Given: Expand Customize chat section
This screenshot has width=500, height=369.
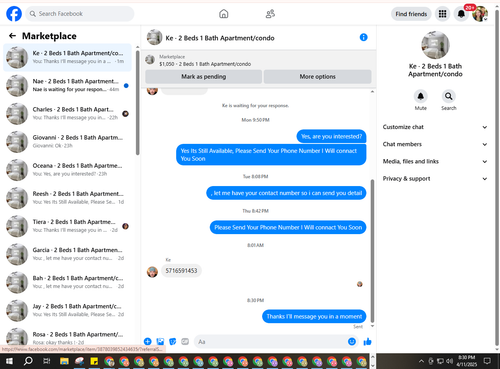Looking at the screenshot, I should (435, 127).
